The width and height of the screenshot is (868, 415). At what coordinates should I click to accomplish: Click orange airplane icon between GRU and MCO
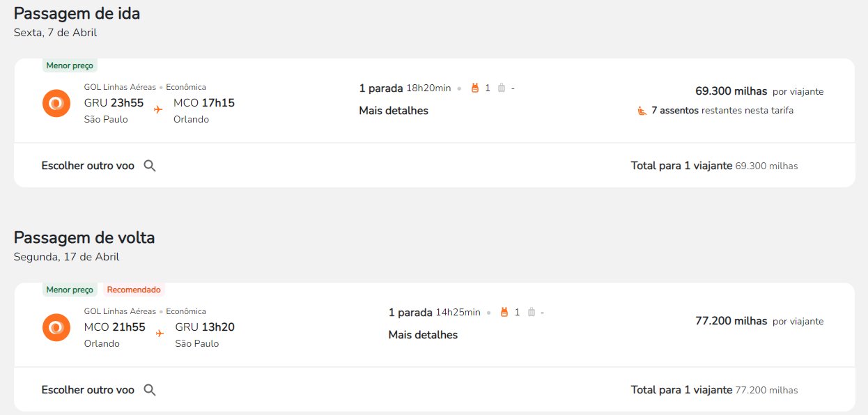158,109
